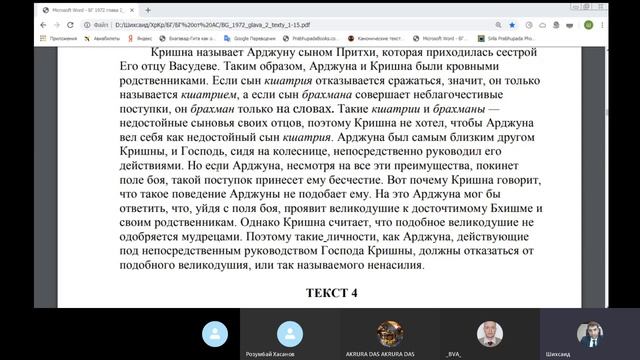Click the ТЕКСТ 4 heading in the PDF
640x360 pixels.
[x=331, y=293]
